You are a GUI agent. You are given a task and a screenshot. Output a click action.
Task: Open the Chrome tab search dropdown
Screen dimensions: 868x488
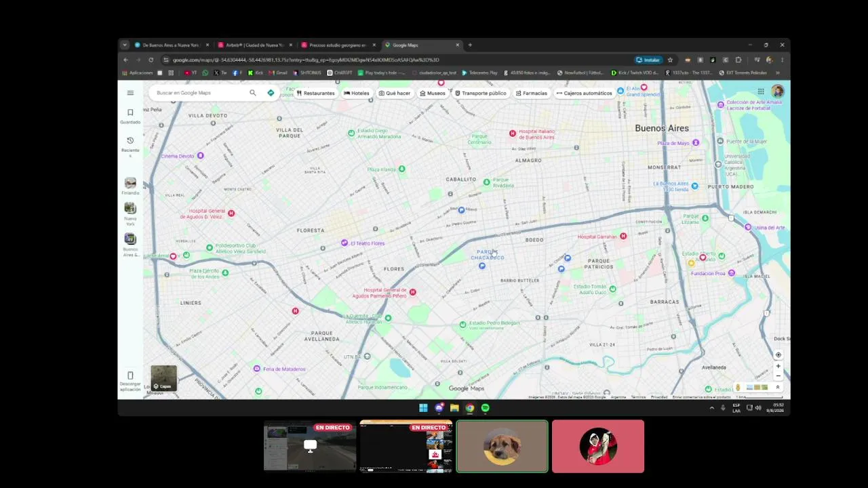pyautogui.click(x=125, y=45)
